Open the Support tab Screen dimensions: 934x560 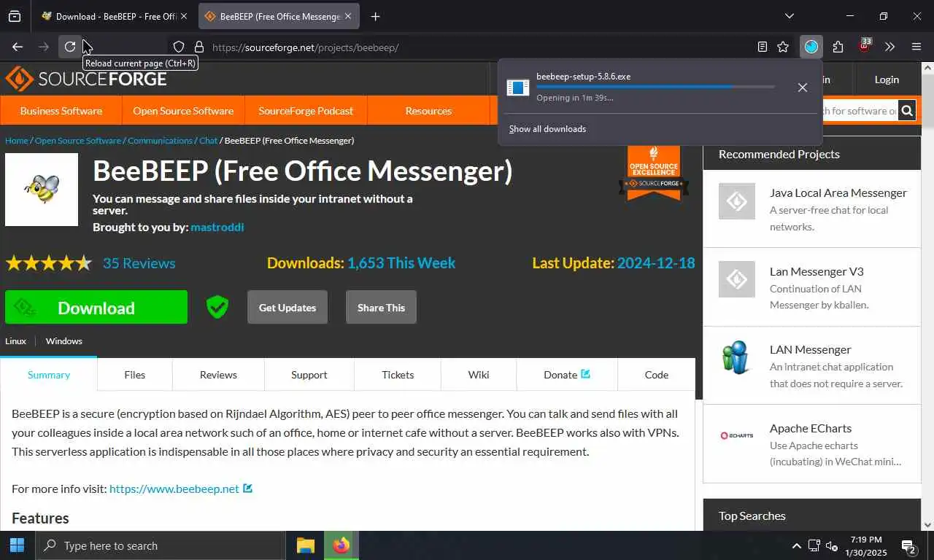tap(309, 375)
